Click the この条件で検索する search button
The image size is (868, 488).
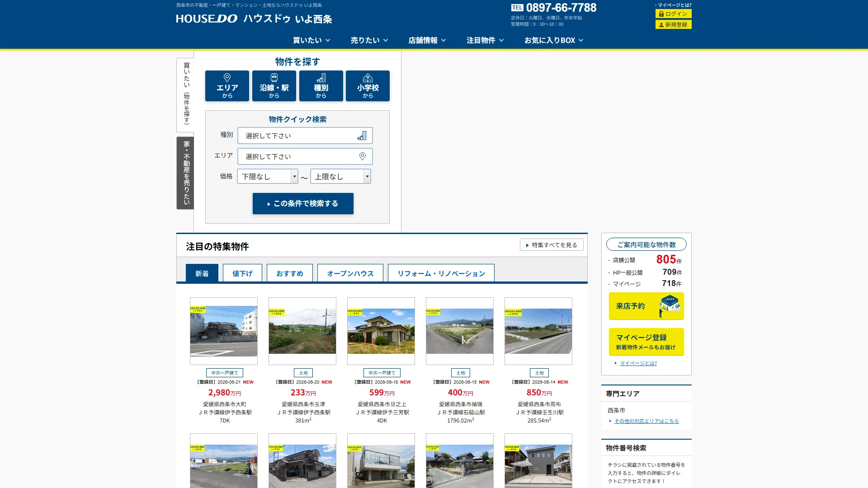point(303,203)
